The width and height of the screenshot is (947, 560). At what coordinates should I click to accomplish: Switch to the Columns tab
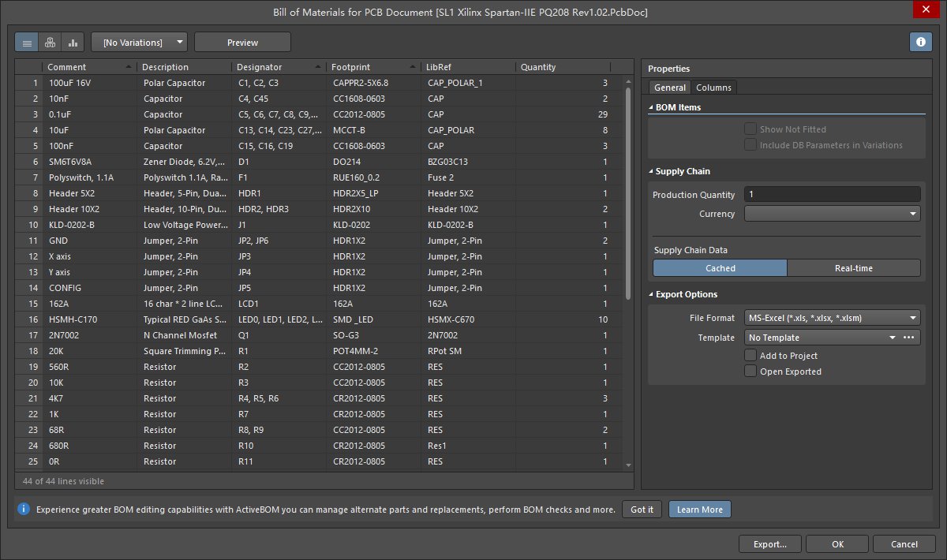pos(713,88)
